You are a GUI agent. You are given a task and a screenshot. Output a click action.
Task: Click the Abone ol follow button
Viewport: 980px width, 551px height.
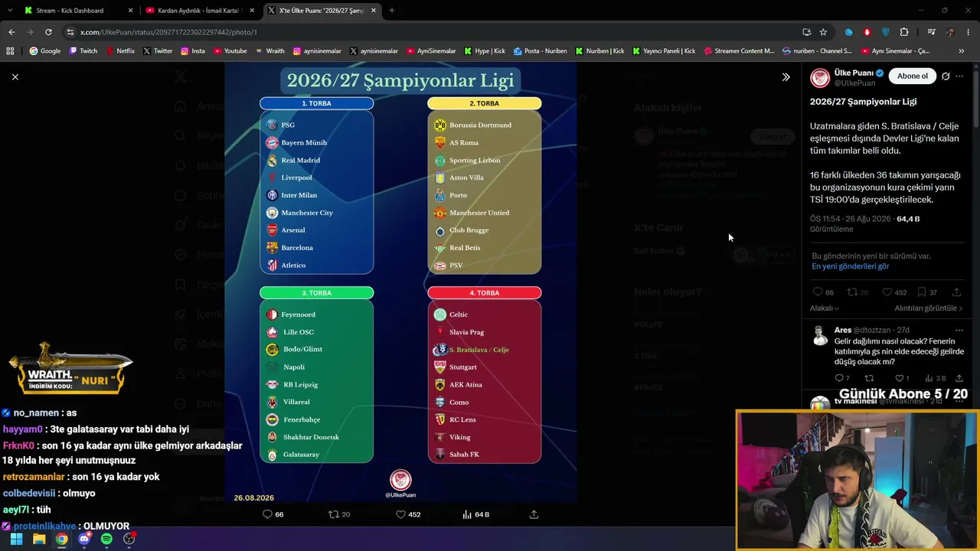(913, 76)
